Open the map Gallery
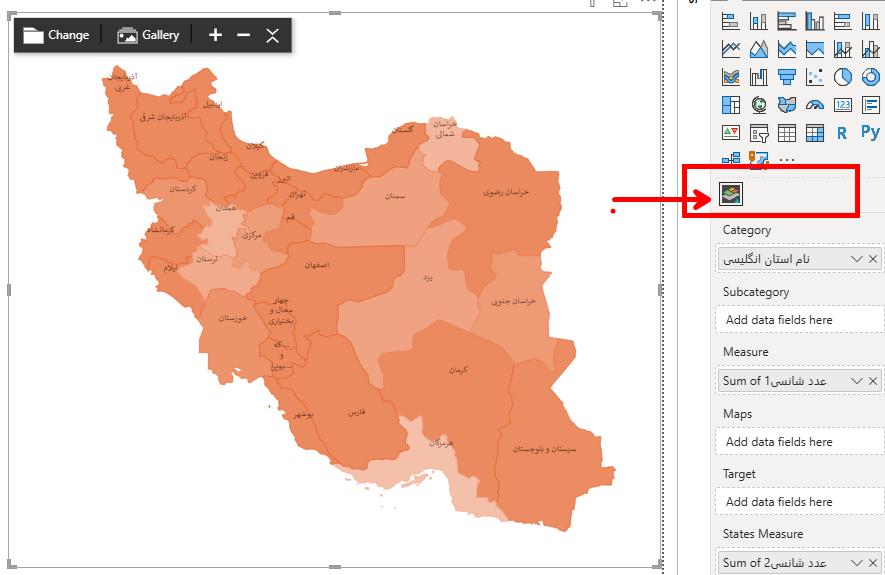The image size is (885, 575). click(x=148, y=35)
